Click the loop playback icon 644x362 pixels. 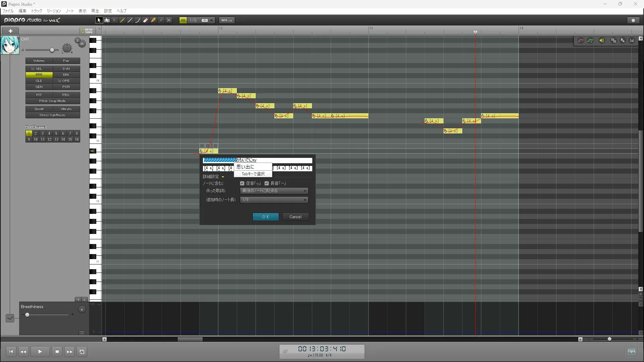coord(82,352)
